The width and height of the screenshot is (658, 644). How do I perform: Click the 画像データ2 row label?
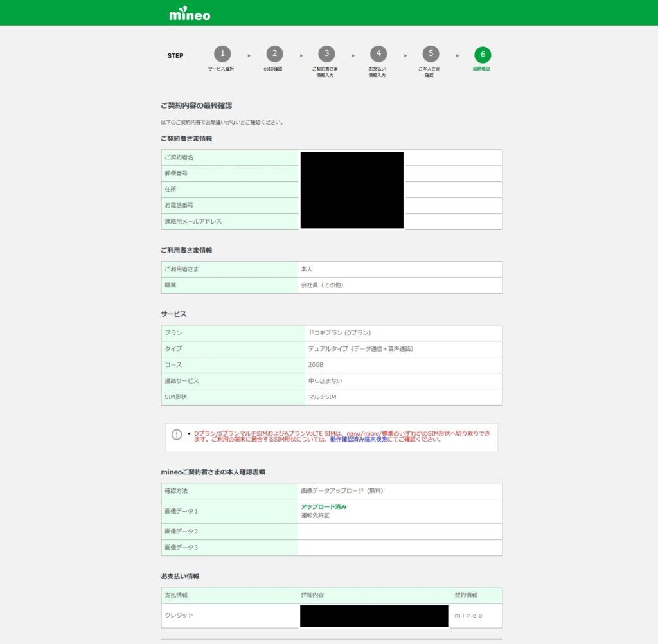(181, 532)
